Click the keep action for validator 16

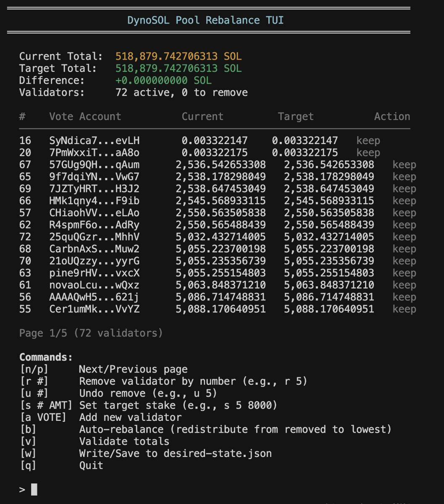click(368, 141)
